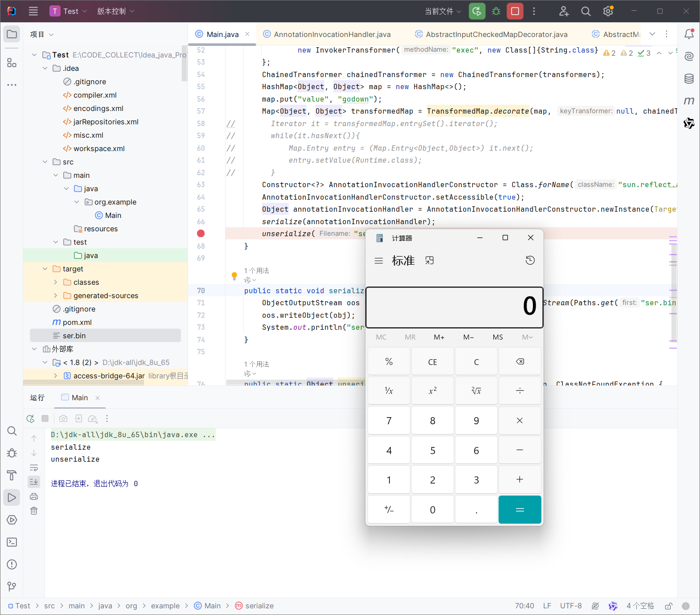Viewport: 700px width, 615px height.
Task: Expand the generated-sources folder
Action: pyautogui.click(x=56, y=295)
